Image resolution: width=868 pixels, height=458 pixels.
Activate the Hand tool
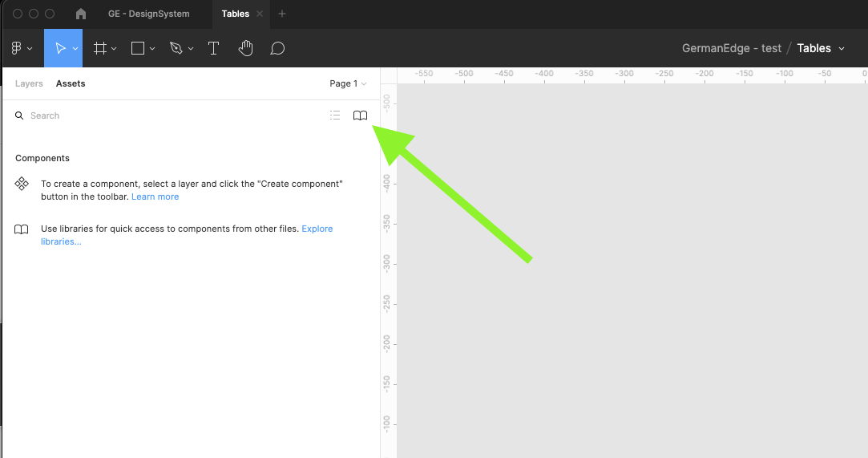[245, 48]
